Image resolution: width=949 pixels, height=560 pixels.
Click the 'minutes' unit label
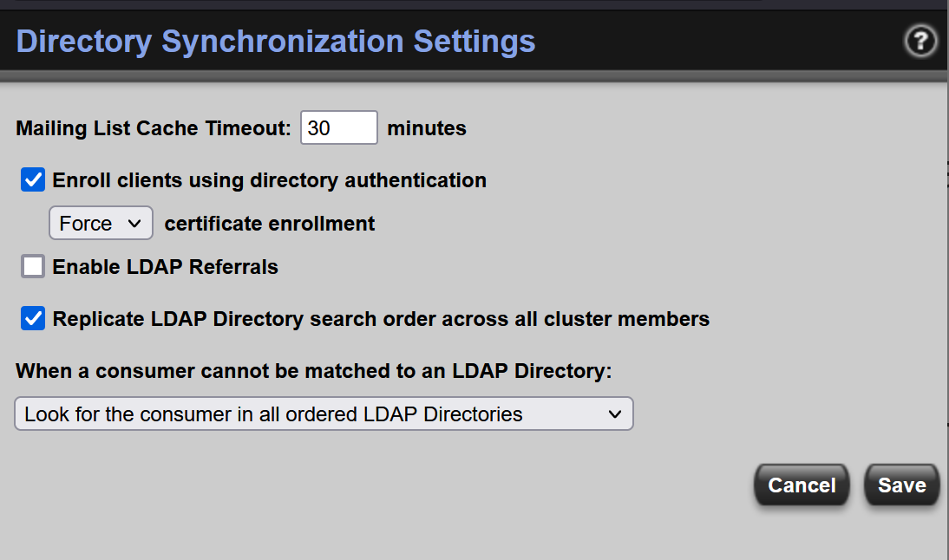coord(426,128)
